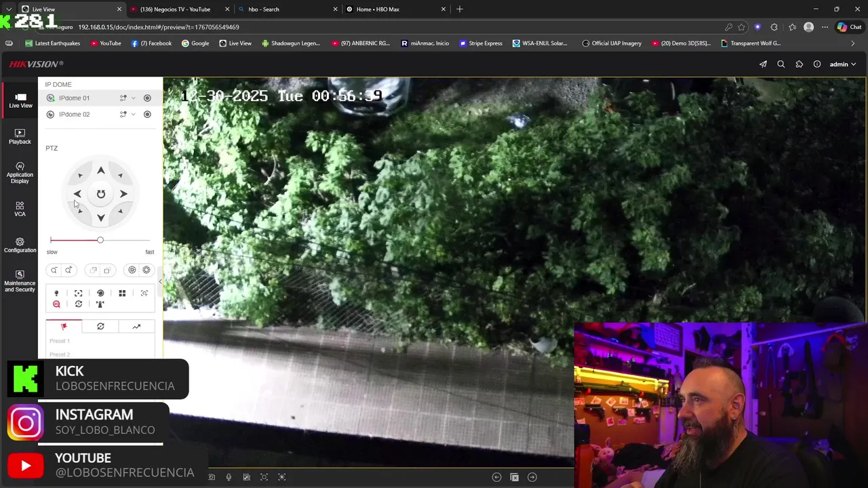Click the help icon in Hikvision header
The width and height of the screenshot is (868, 488).
[817, 64]
